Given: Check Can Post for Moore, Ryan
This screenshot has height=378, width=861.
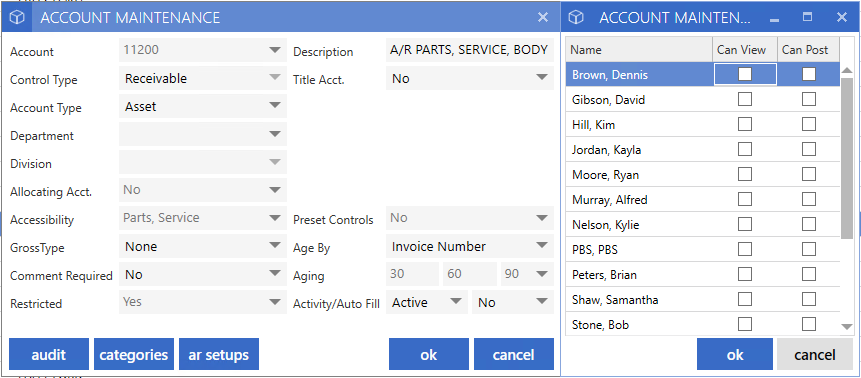Looking at the screenshot, I should pos(809,174).
